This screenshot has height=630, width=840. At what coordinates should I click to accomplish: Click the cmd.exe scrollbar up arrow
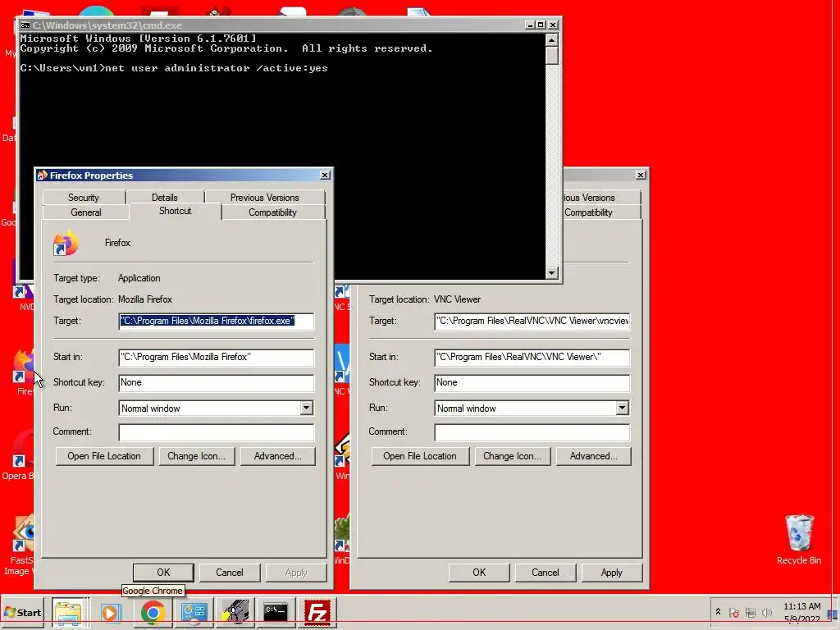pos(552,40)
